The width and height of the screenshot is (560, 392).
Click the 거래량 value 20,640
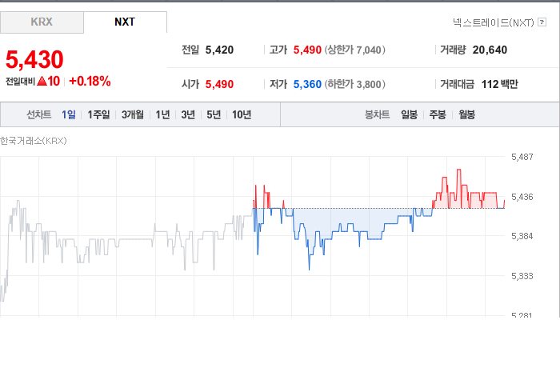490,50
